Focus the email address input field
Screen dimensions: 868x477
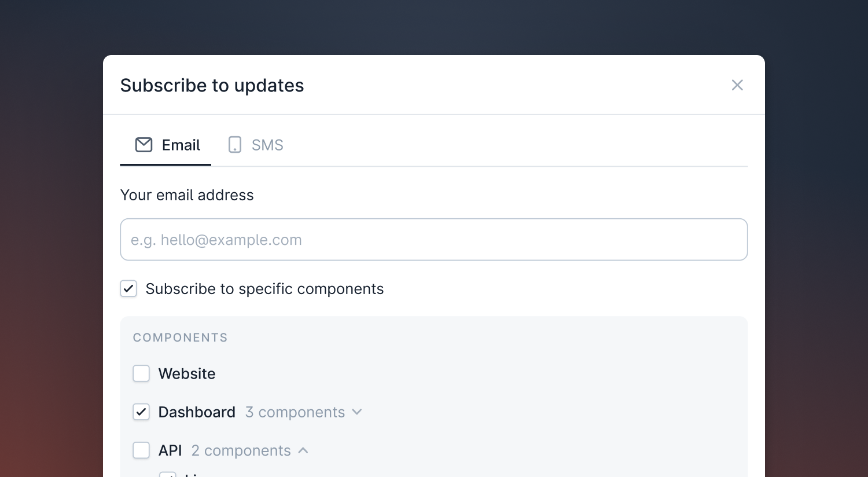pos(433,240)
